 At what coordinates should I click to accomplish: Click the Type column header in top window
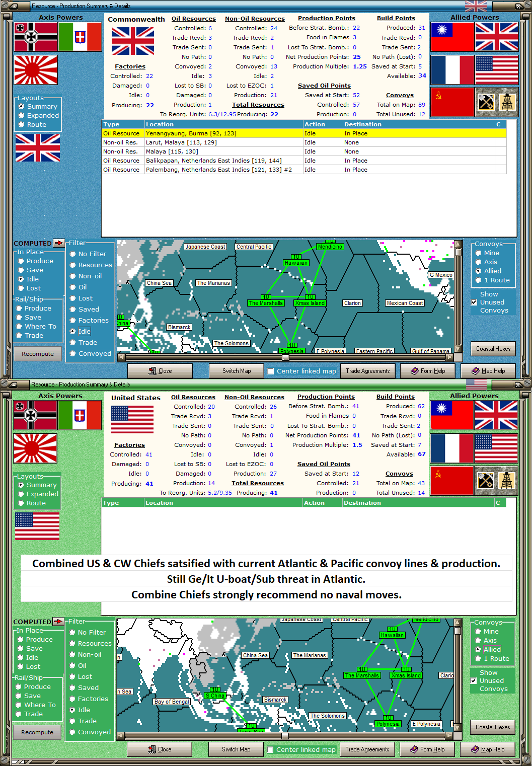123,124
